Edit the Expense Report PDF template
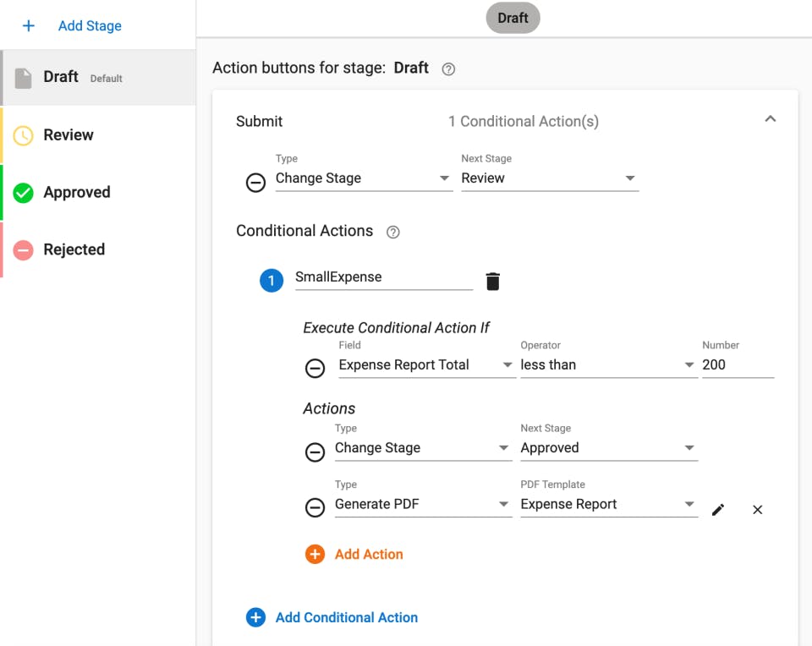812x646 pixels. coord(718,509)
